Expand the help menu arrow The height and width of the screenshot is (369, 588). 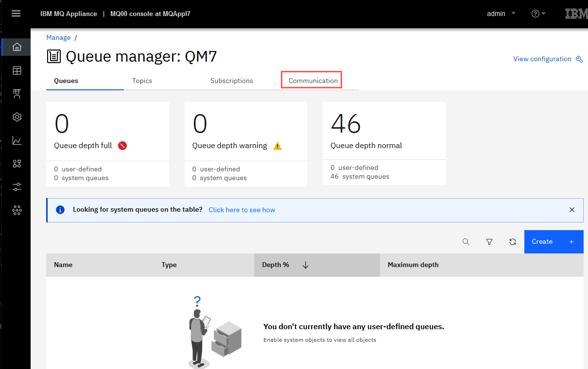(x=544, y=14)
